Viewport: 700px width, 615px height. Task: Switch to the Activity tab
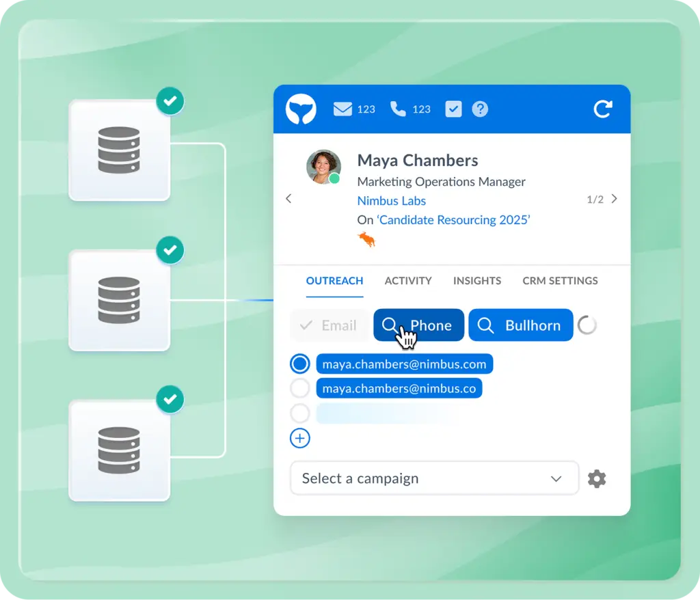click(x=408, y=281)
